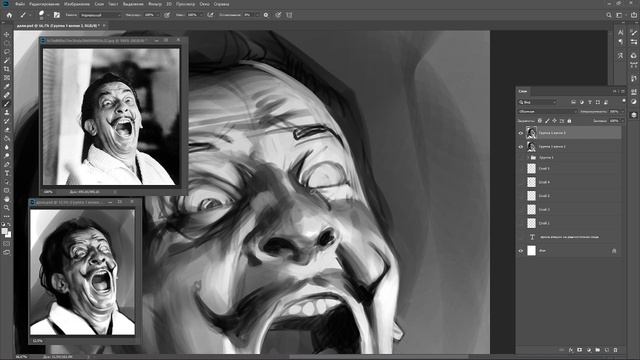Select the Path Selection tool
This screenshot has height=360, width=640.
coord(7,182)
